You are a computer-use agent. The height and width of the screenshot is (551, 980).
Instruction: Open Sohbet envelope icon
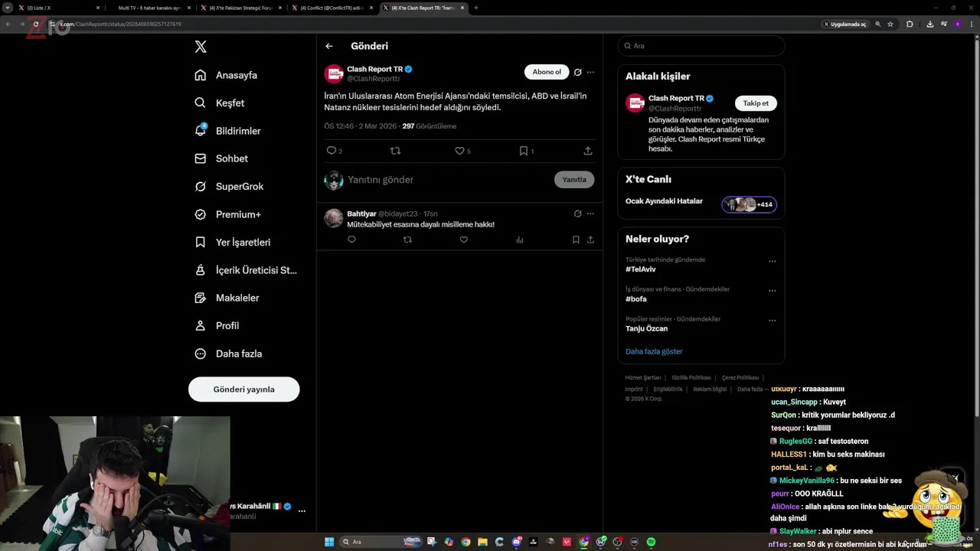click(201, 158)
